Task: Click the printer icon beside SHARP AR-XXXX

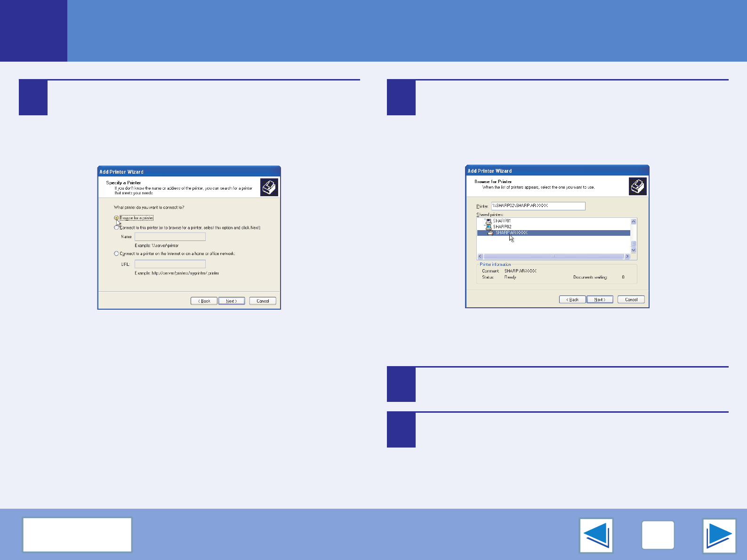Action: click(490, 233)
